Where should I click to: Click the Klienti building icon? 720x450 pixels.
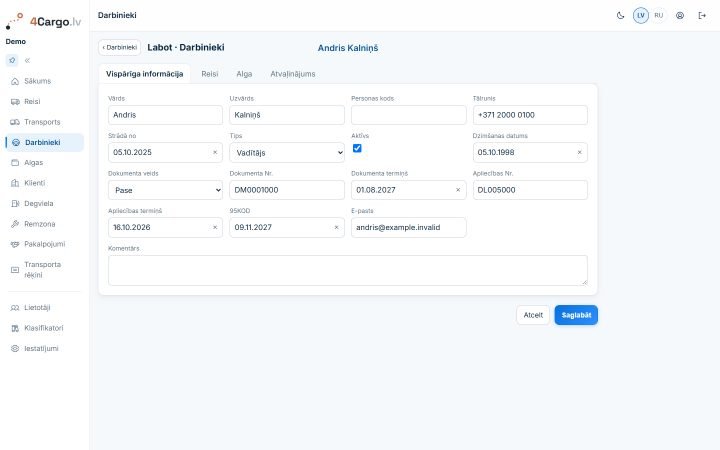(x=15, y=183)
